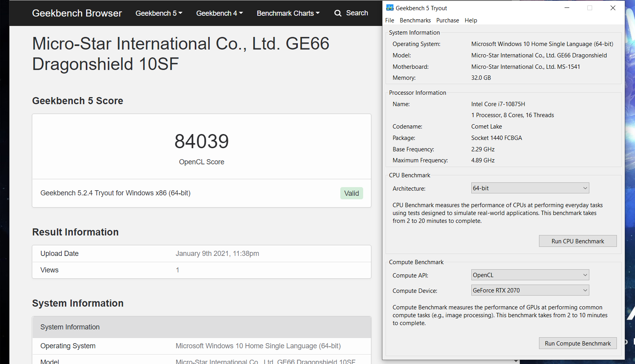Viewport: 635px width, 364px height.
Task: Click the Result Information heading
Action: (75, 232)
